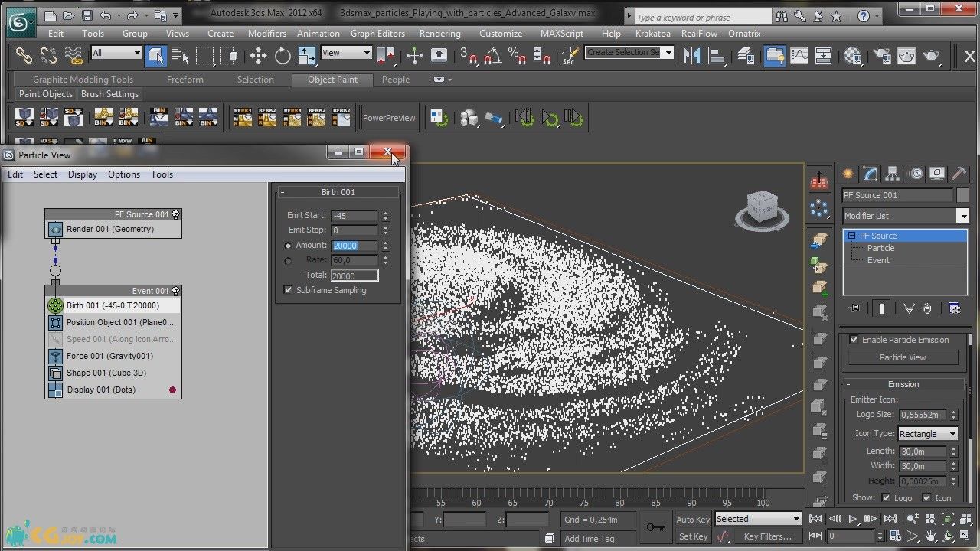Open Hierarchy command panel tab
Image resolution: width=980 pixels, height=551 pixels.
point(893,174)
